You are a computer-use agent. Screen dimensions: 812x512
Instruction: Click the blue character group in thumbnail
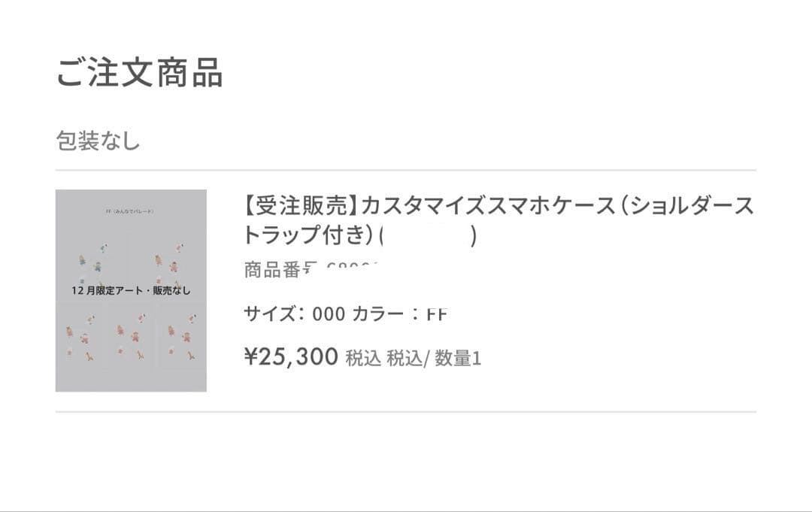90,258
